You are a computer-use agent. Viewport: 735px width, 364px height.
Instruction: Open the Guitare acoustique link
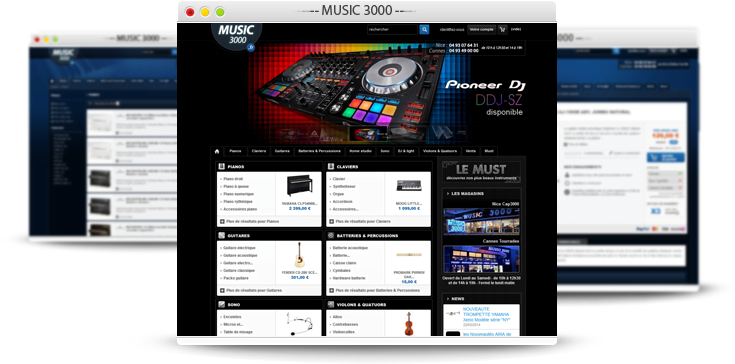[x=240, y=255]
